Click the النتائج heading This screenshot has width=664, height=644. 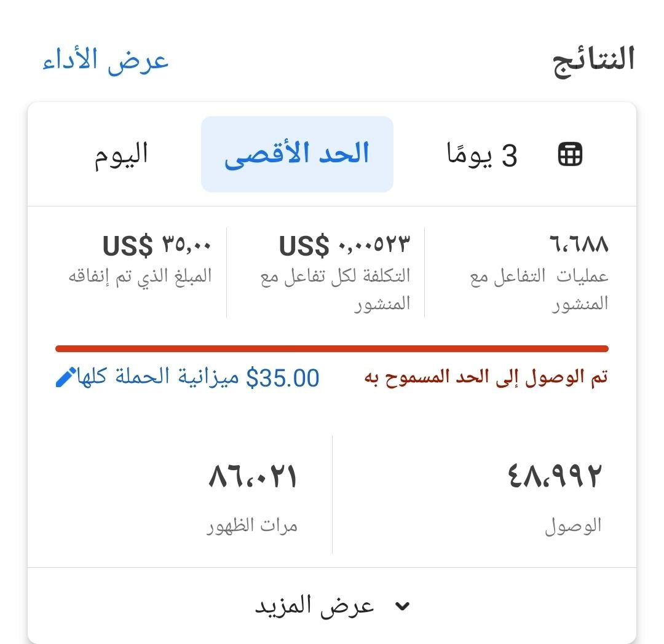[594, 60]
